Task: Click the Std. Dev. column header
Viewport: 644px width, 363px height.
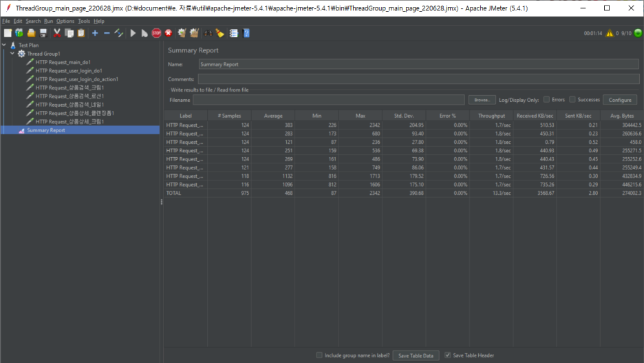Action: pos(404,116)
